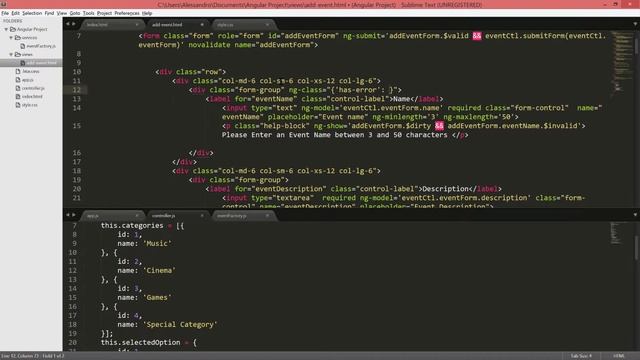Open the Help menu
The height and width of the screenshot is (360, 640).
[x=147, y=13]
